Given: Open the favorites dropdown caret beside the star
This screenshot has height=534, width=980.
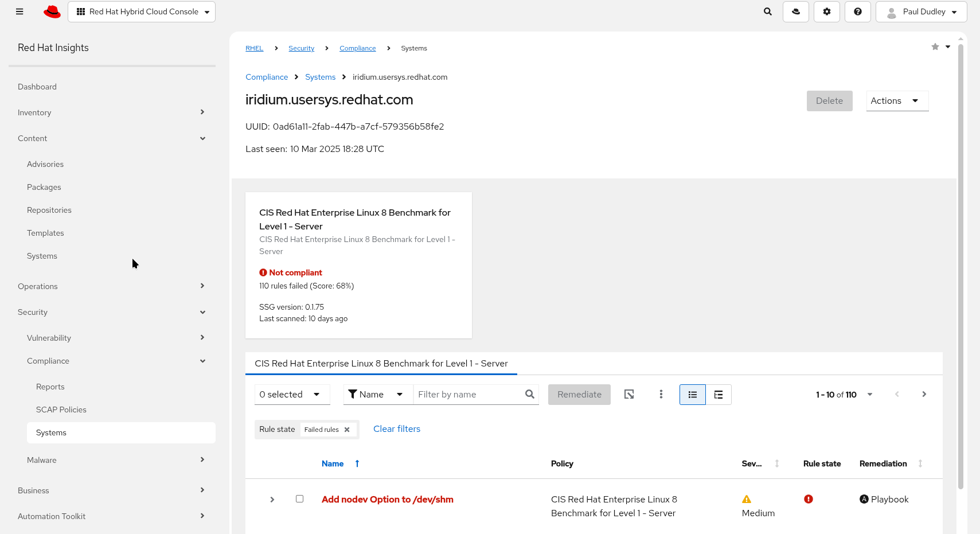Looking at the screenshot, I should [948, 46].
